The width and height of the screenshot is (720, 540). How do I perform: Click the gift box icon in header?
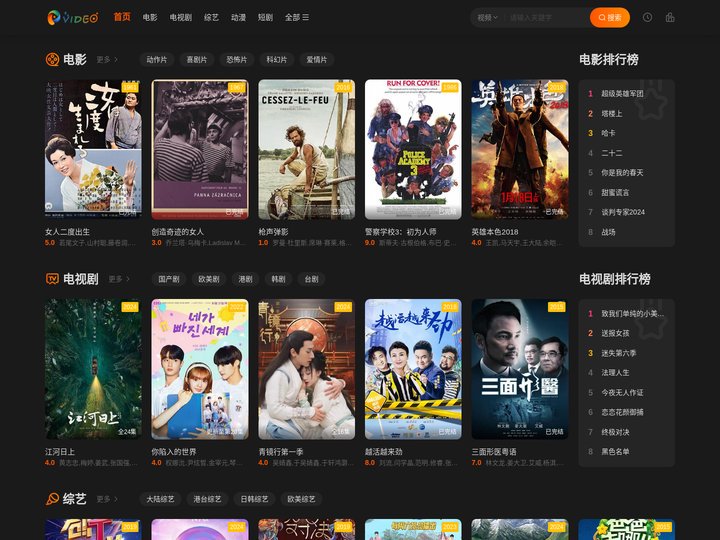pos(670,17)
